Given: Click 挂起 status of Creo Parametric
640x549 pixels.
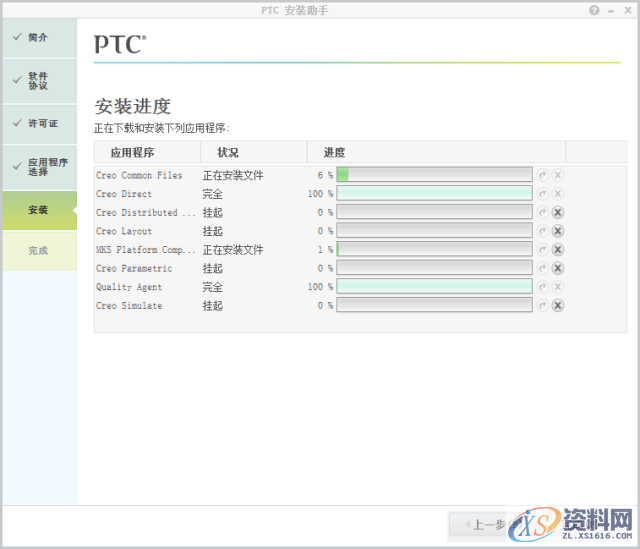Looking at the screenshot, I should 213,269.
